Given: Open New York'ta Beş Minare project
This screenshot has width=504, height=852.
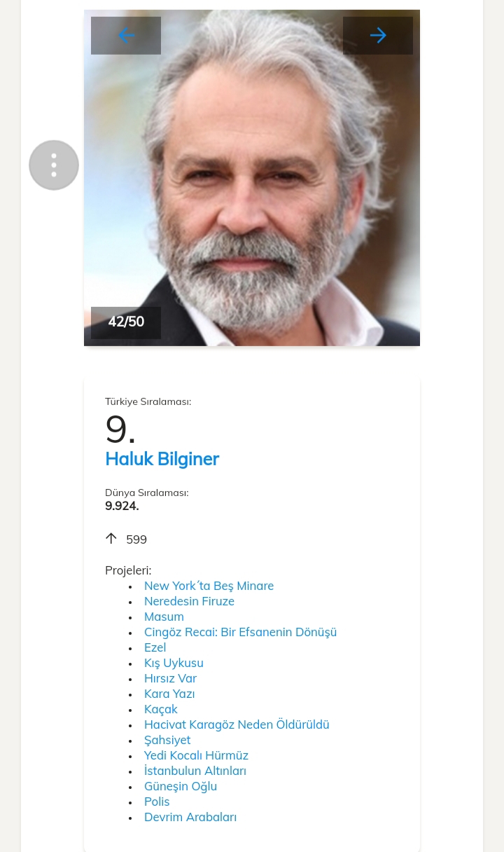Looking at the screenshot, I should (x=209, y=586).
